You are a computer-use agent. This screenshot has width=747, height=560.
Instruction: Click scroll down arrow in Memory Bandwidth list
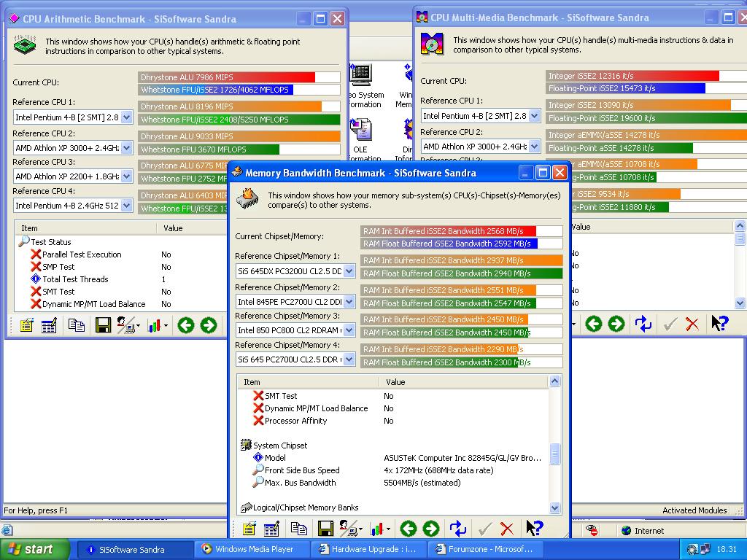[554, 508]
